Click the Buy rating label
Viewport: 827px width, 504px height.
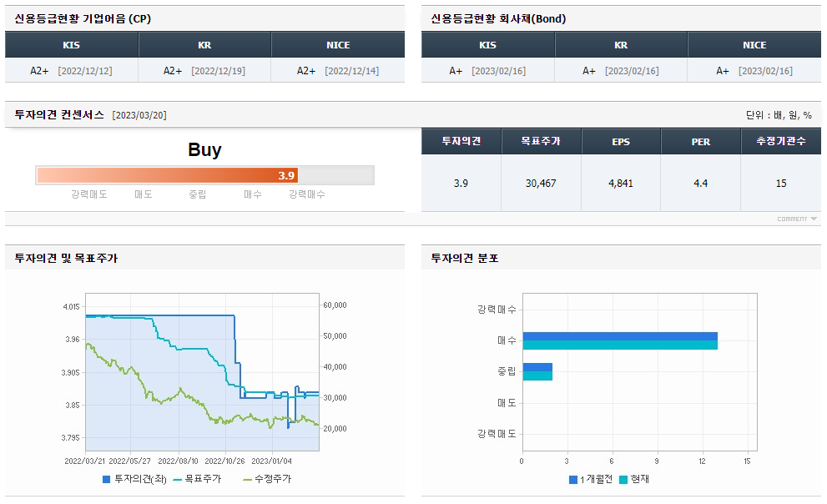click(204, 149)
